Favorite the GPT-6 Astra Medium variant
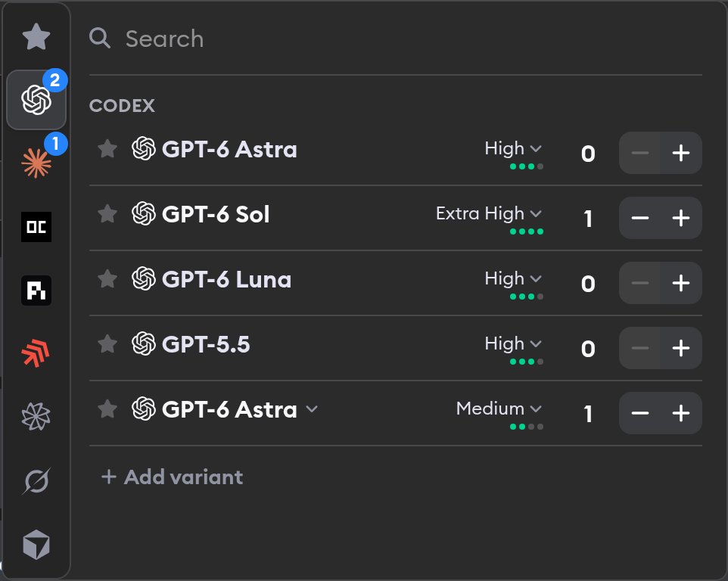Image resolution: width=728 pixels, height=581 pixels. (x=107, y=409)
